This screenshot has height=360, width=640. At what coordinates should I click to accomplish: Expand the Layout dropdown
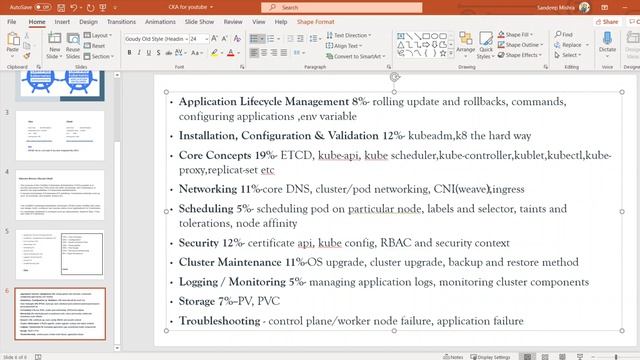(98, 36)
